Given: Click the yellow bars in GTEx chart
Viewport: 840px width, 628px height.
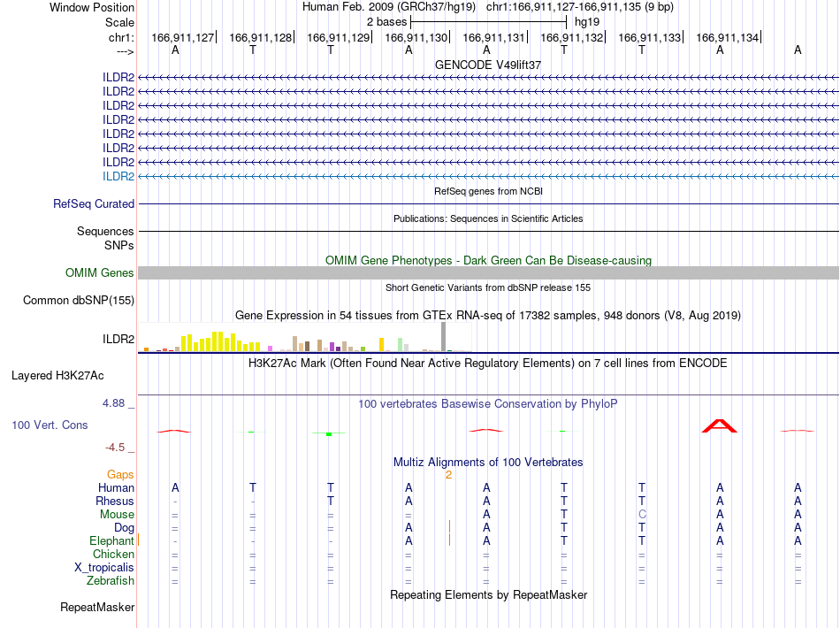Looking at the screenshot, I should tap(219, 341).
